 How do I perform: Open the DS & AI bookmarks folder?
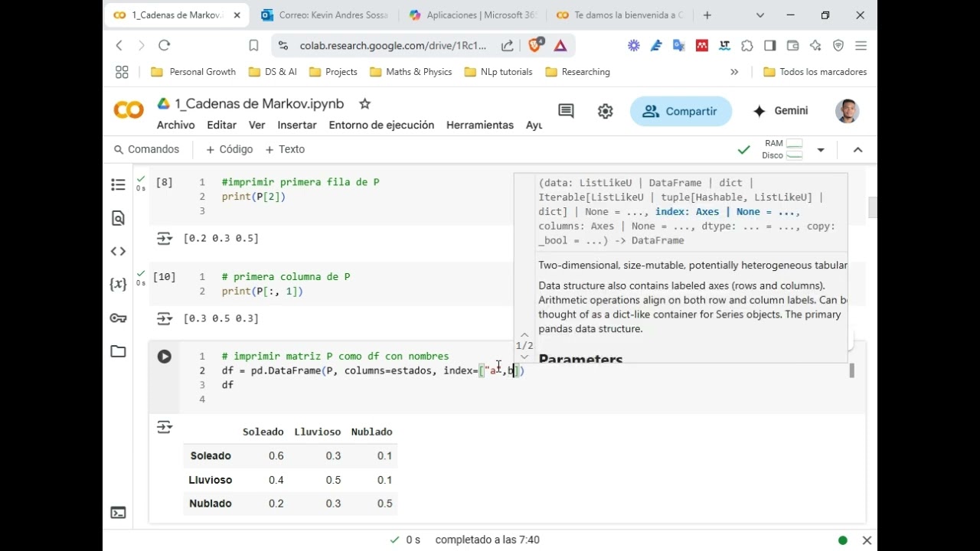[x=273, y=72]
